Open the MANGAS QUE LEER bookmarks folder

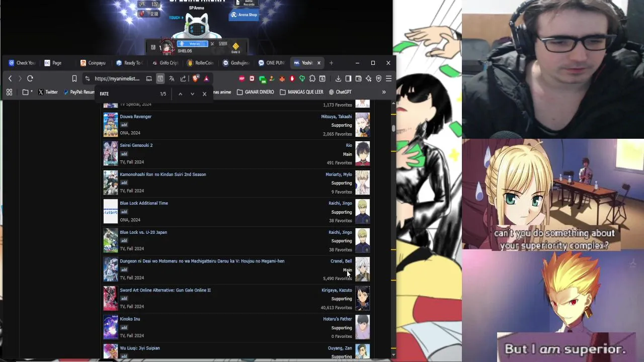click(x=301, y=92)
